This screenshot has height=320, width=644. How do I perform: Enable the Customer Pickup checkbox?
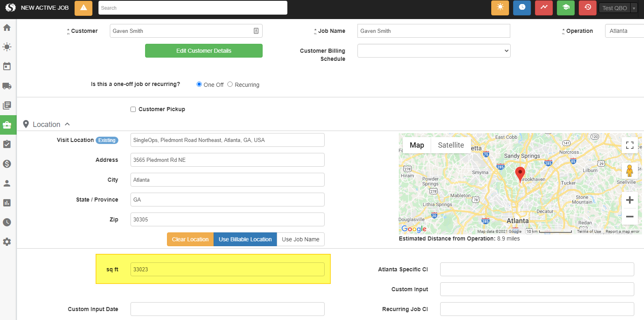(133, 109)
